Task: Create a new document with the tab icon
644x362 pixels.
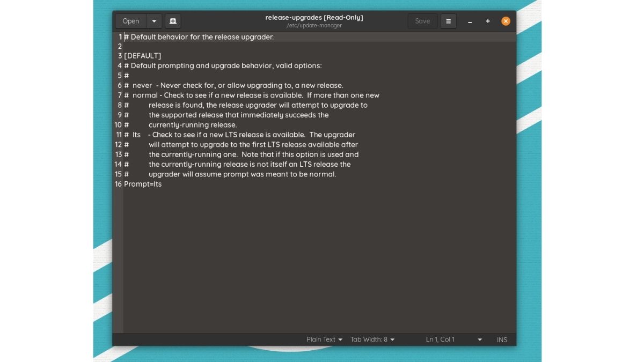Action: click(173, 21)
